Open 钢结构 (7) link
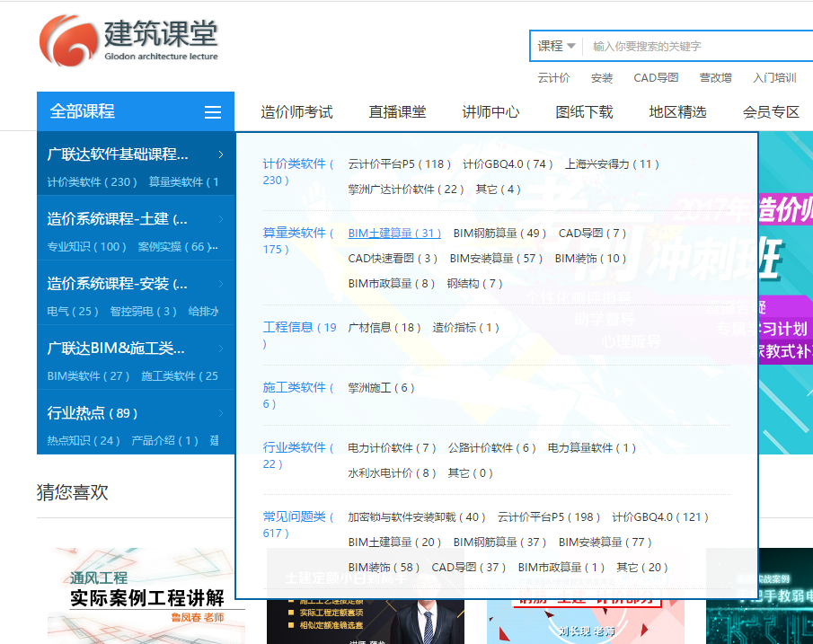 coord(475,284)
